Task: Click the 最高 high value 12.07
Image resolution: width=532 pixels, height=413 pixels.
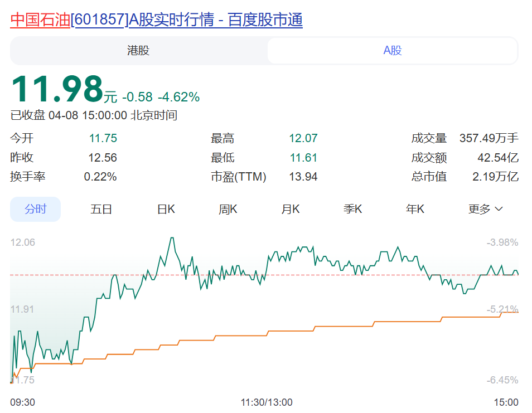Action: [x=304, y=138]
